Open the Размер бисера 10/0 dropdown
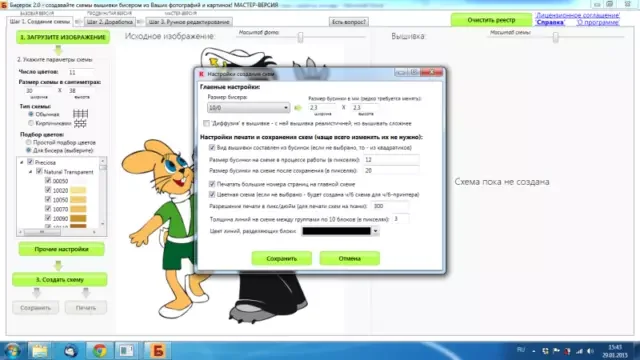This screenshot has width=640, height=360. coord(248,108)
